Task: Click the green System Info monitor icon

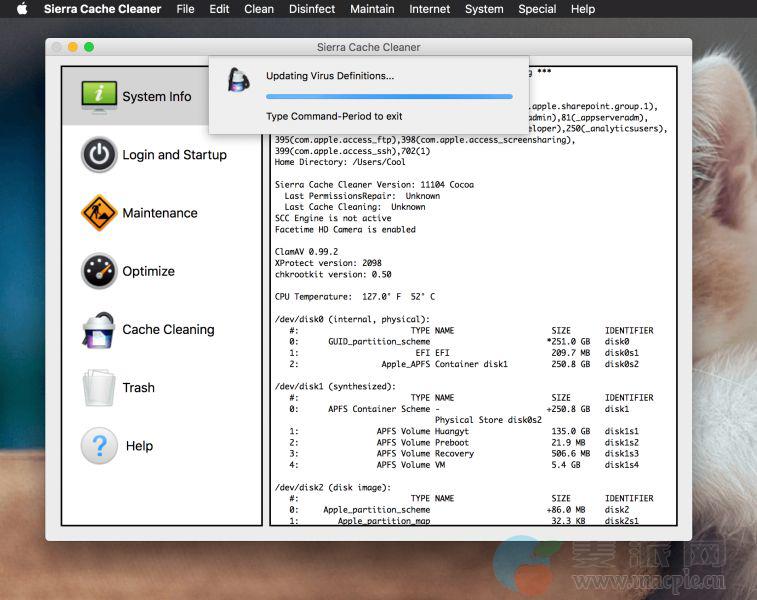Action: click(x=99, y=96)
